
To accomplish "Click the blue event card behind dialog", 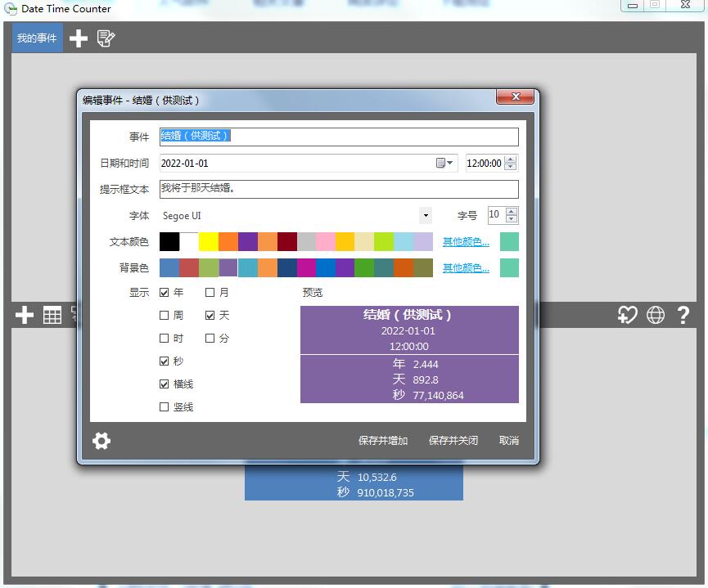I will [x=354, y=483].
